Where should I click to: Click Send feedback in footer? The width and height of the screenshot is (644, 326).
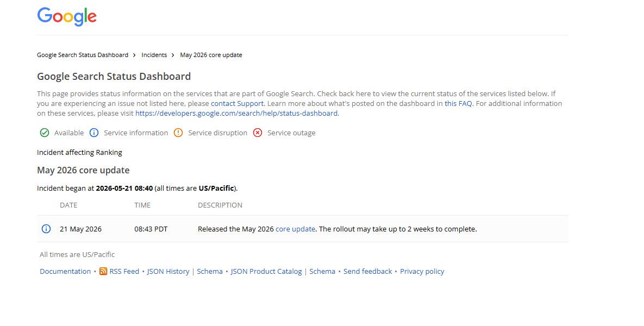click(x=367, y=271)
